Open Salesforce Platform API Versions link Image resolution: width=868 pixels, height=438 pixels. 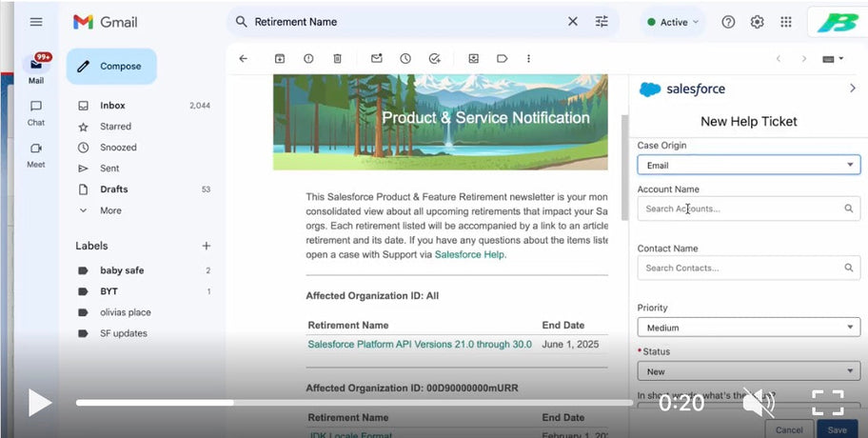(420, 345)
